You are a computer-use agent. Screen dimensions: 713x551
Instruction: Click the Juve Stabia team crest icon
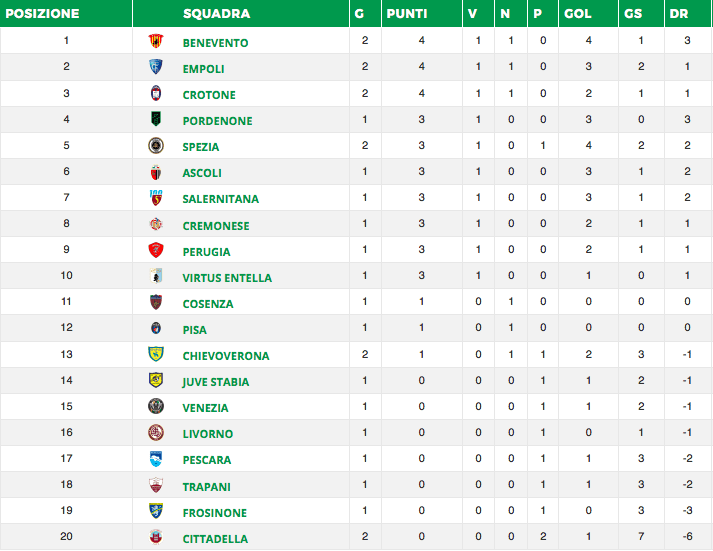click(155, 381)
